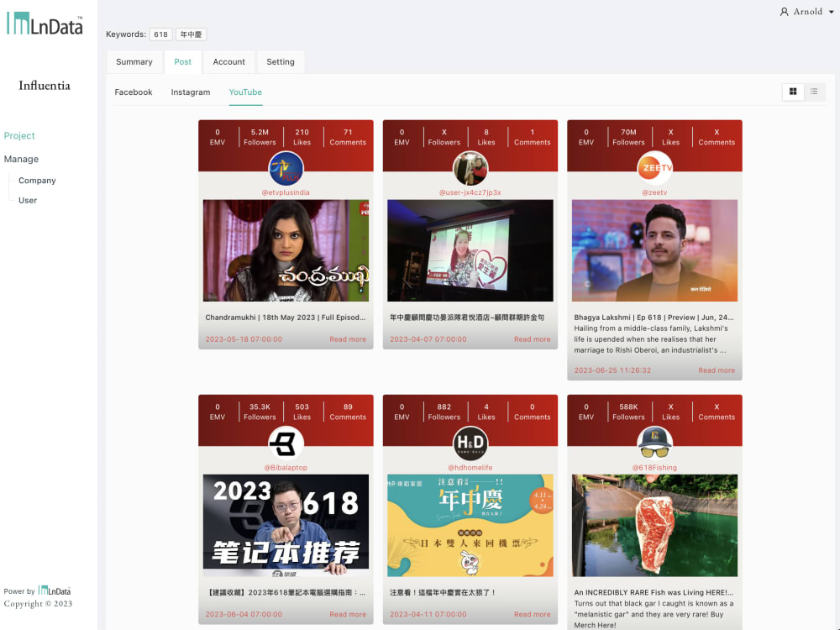The height and width of the screenshot is (630, 840).
Task: Open the @etvplusindia account link
Action: click(286, 192)
